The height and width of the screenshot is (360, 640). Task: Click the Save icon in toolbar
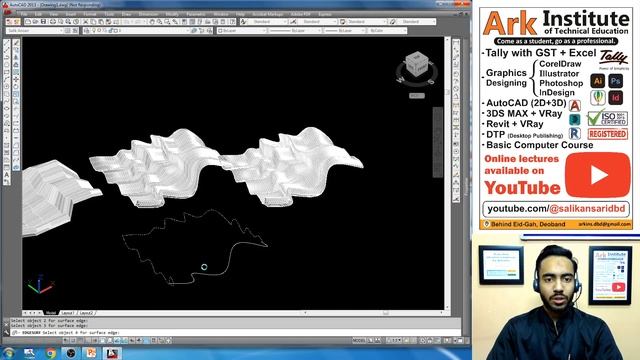point(43,22)
